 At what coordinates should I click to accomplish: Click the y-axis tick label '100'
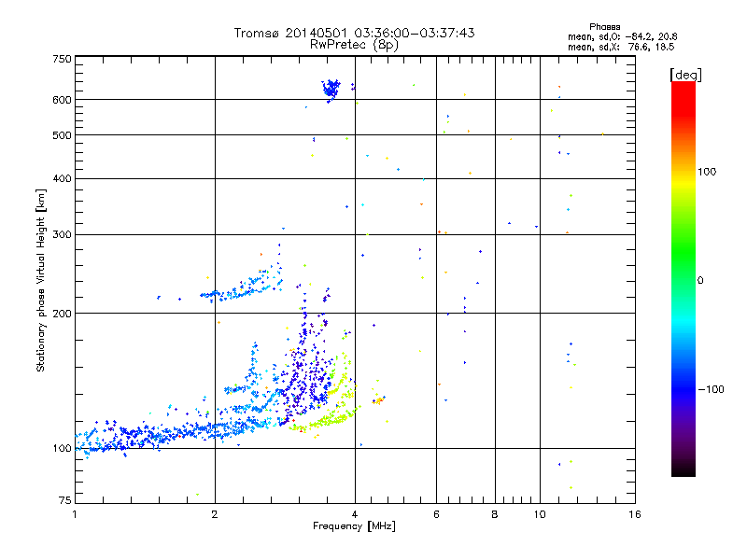pos(62,449)
